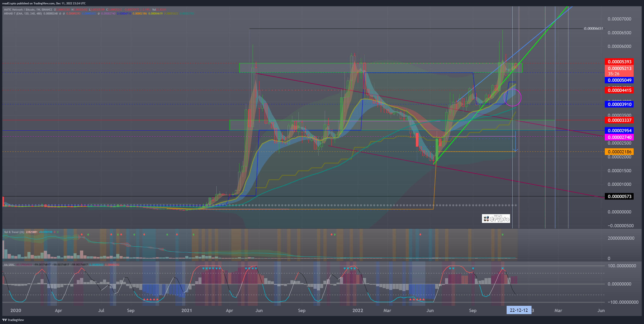Click the blue 0.00002954 price tag
644x324 pixels.
[x=619, y=130]
